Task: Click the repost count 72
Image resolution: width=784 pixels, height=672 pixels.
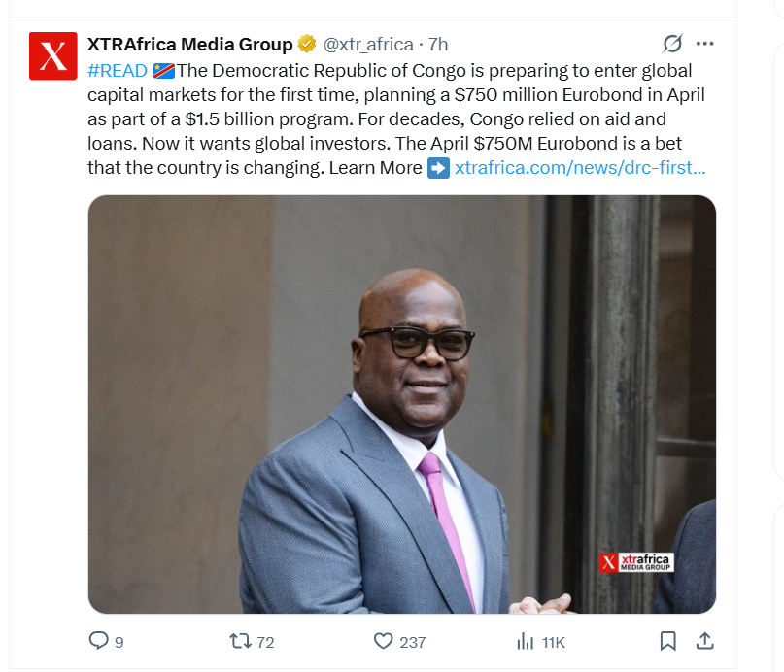Action: 265,642
